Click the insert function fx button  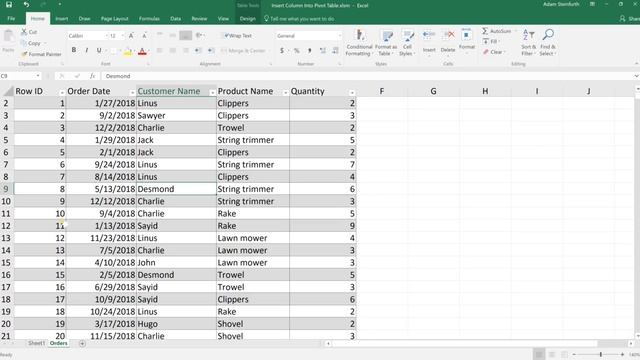[93, 76]
